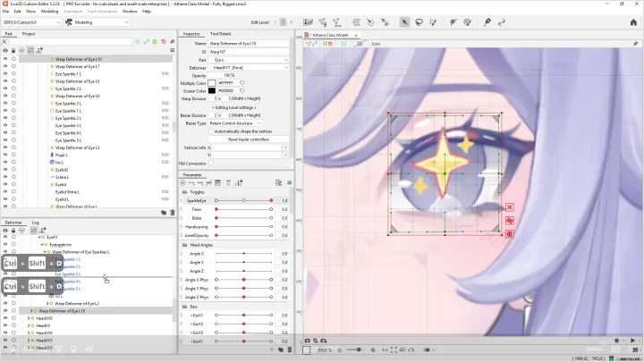Select the brush selection tool
The width and height of the screenshot is (644, 362).
433,22
